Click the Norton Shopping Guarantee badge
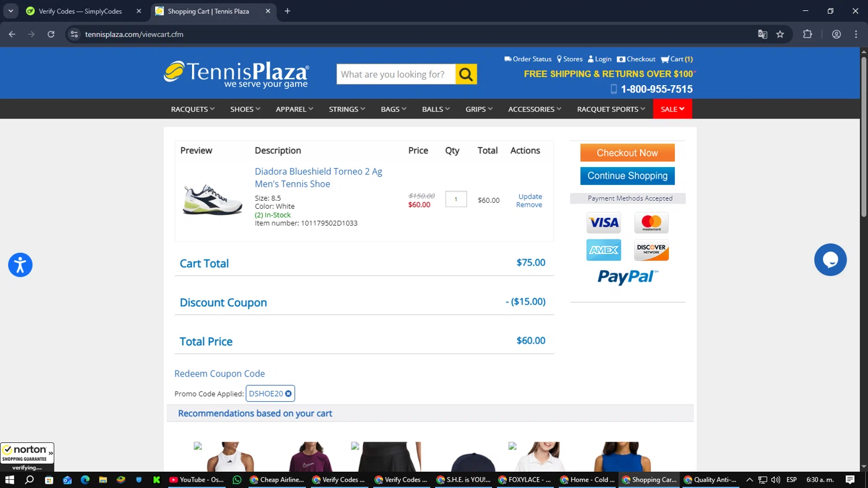 tap(27, 457)
